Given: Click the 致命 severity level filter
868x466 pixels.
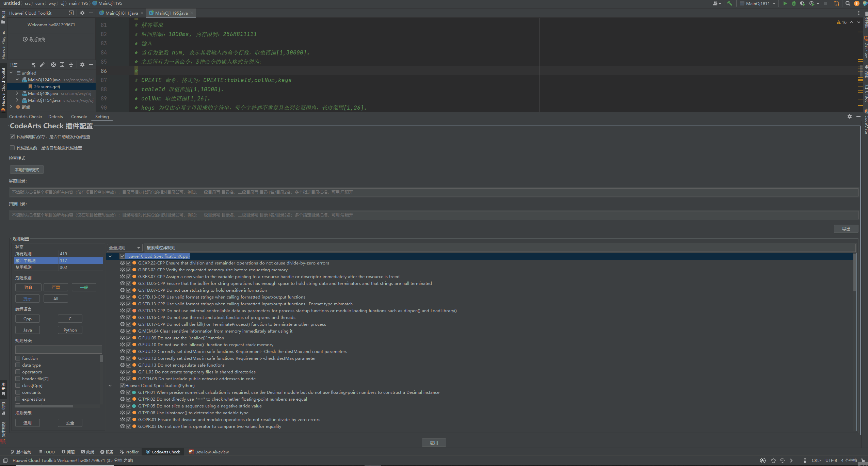Looking at the screenshot, I should pyautogui.click(x=28, y=287).
